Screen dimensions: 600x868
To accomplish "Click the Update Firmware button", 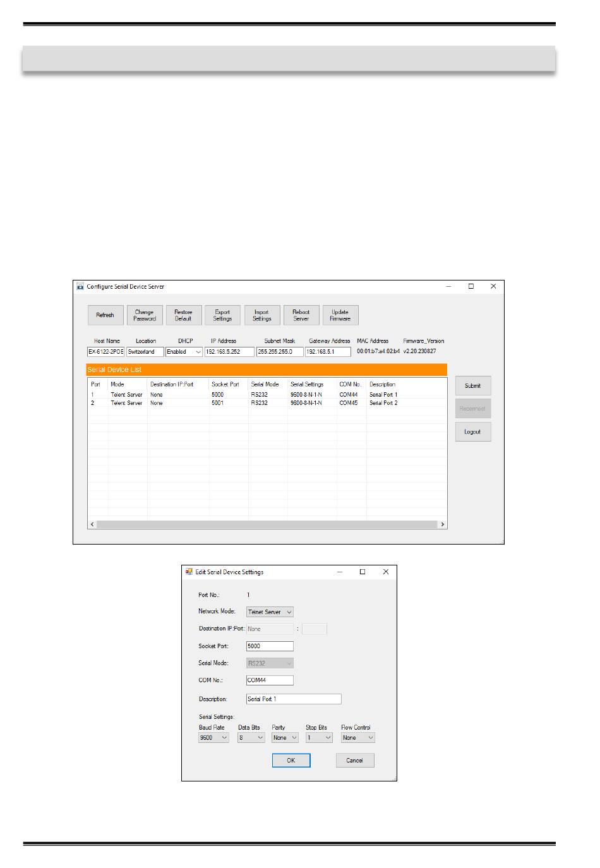I will coord(340,315).
